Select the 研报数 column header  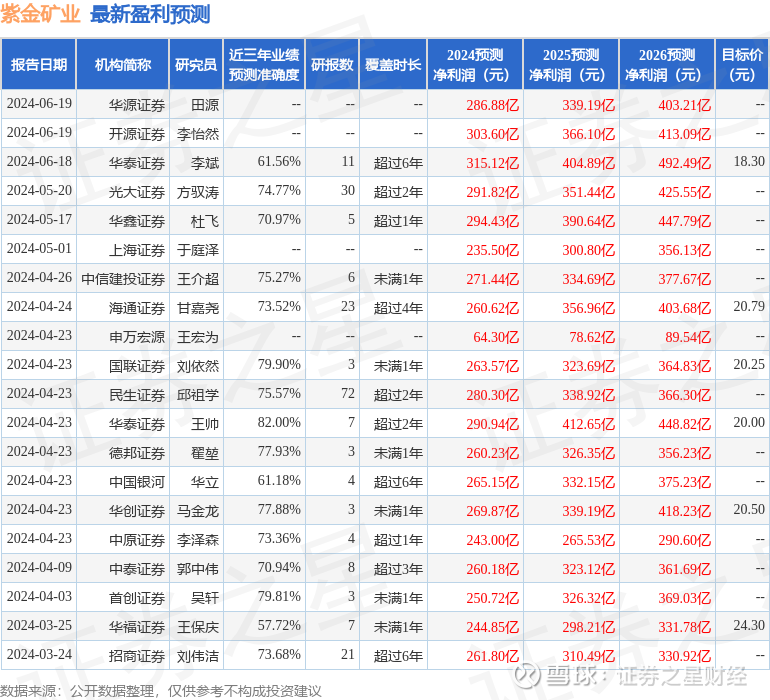(x=332, y=65)
